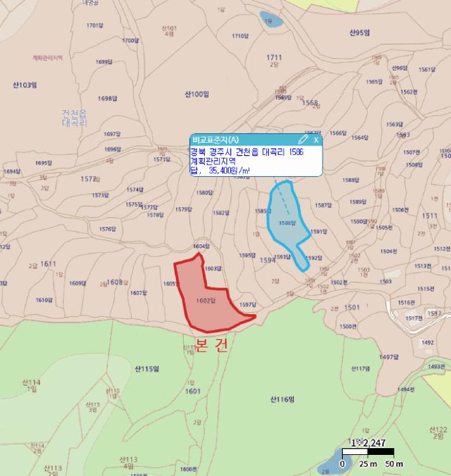Click parcel 1515전
This screenshot has height=476, width=451.
426,289
